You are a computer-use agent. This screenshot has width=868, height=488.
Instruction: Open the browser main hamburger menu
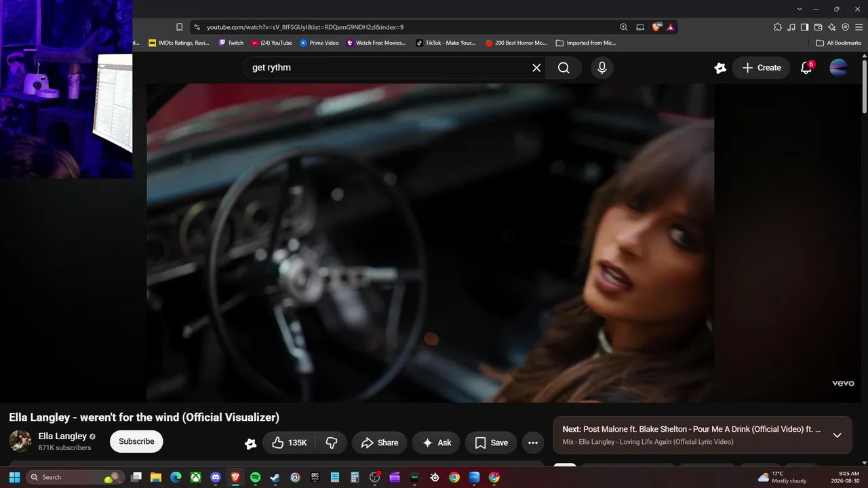coord(859,27)
